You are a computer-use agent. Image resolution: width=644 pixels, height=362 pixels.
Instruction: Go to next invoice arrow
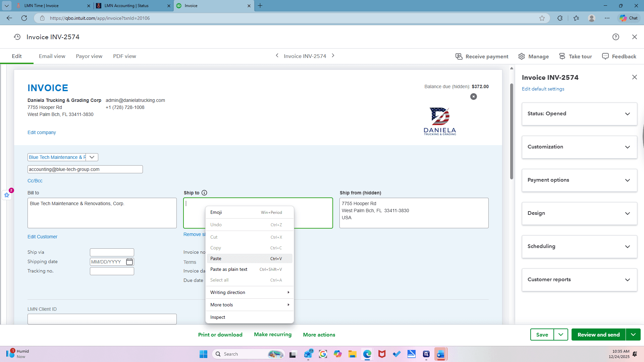click(x=333, y=56)
